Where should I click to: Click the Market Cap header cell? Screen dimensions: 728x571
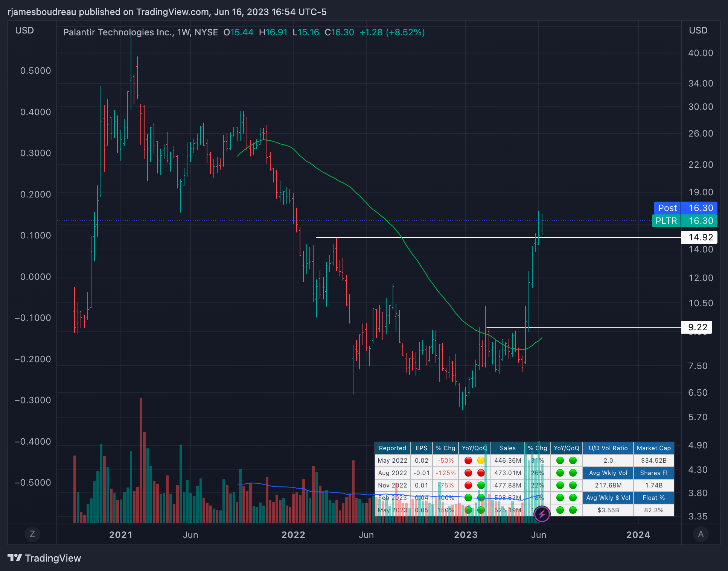653,448
